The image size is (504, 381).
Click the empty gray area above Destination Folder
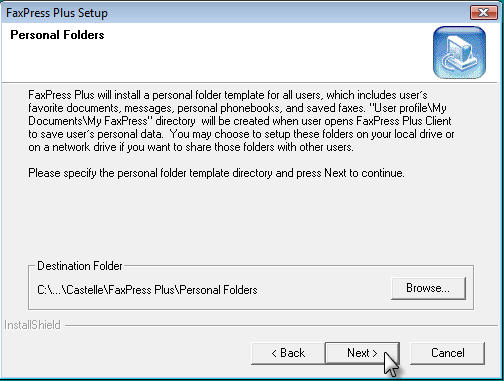(250, 220)
